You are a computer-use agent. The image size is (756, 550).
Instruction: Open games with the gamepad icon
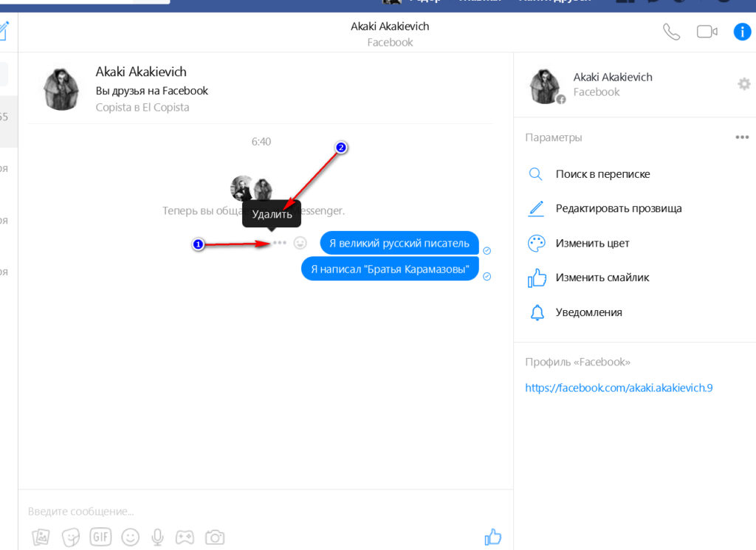185,537
